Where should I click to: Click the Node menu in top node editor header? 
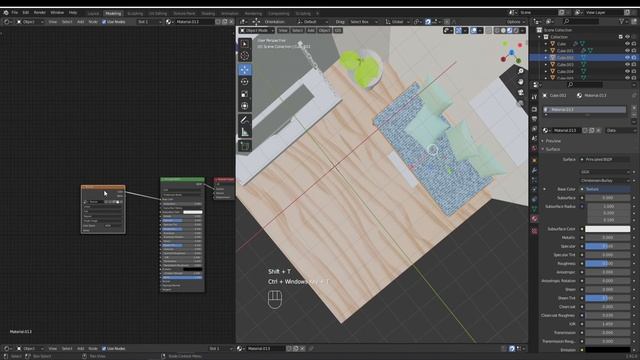pos(93,22)
